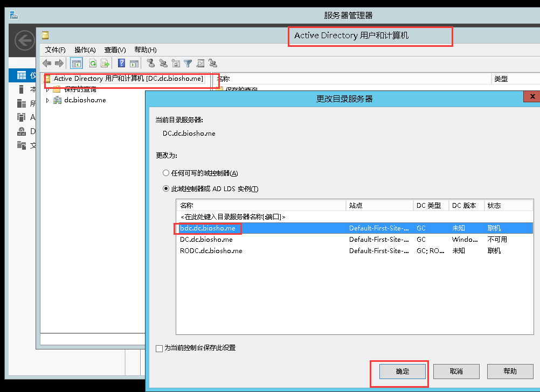Image resolution: width=540 pixels, height=392 pixels.
Task: Close the 更改目录服务器 dialog
Action: (x=532, y=96)
